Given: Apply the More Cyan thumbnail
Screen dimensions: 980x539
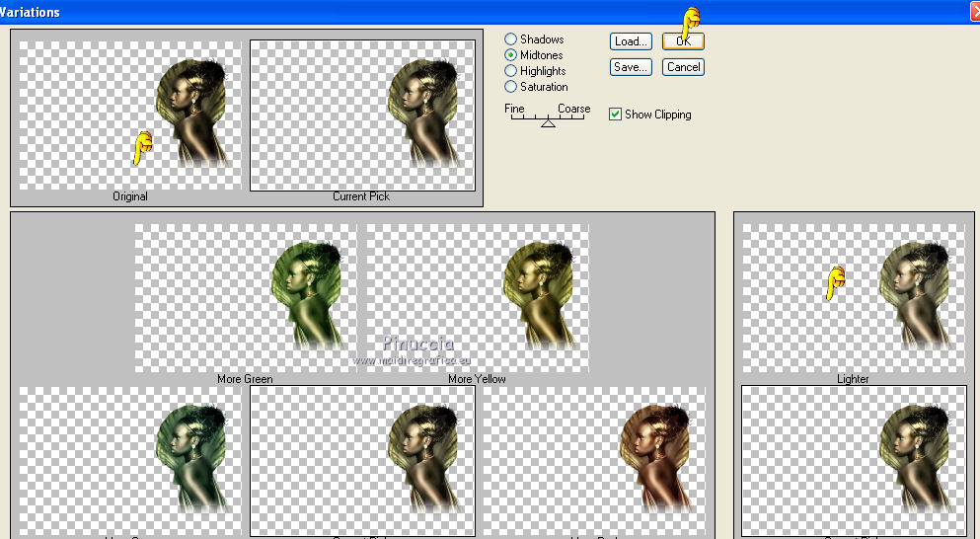Looking at the screenshot, I should coord(130,461).
